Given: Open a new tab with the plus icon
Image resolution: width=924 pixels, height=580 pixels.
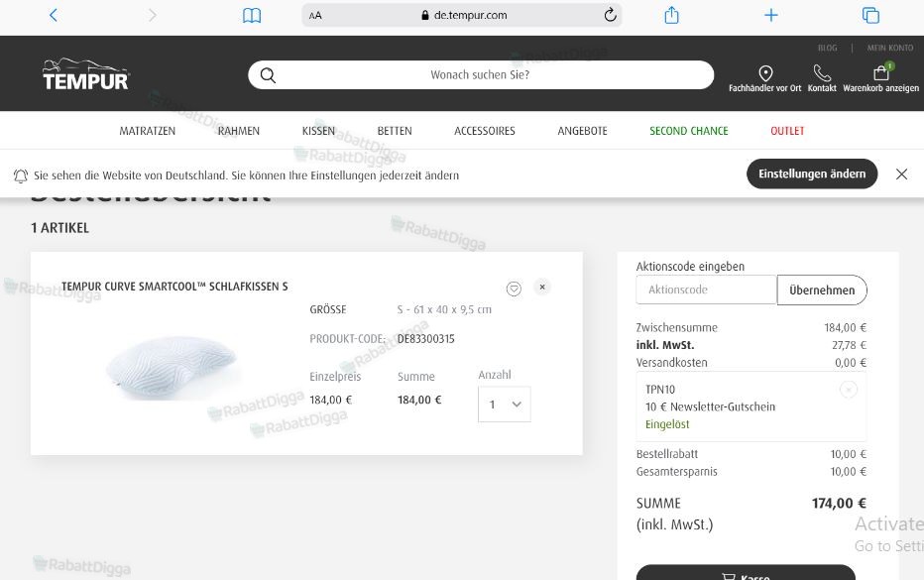Looking at the screenshot, I should [x=770, y=15].
